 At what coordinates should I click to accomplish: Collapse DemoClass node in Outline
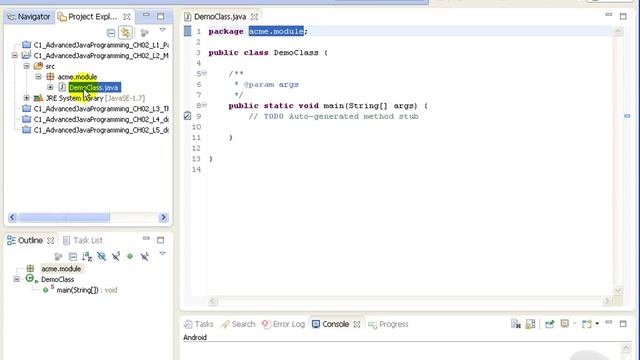pyautogui.click(x=16, y=279)
